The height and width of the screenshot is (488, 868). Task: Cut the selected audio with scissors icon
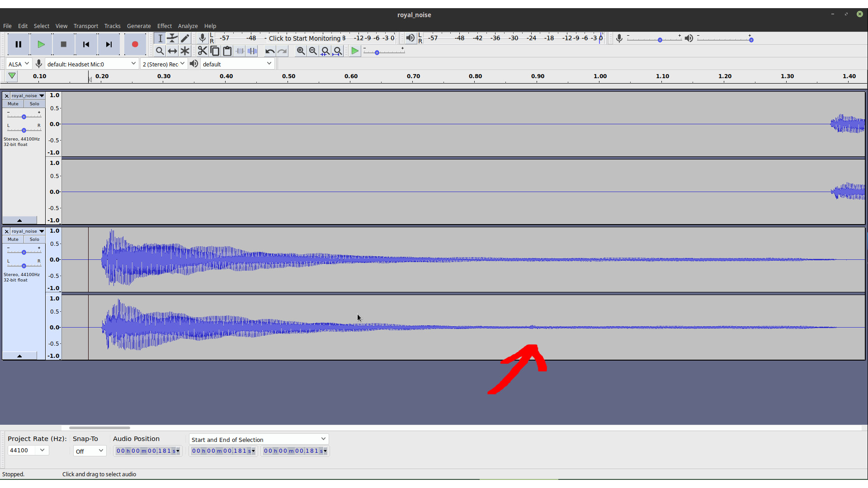pos(202,51)
